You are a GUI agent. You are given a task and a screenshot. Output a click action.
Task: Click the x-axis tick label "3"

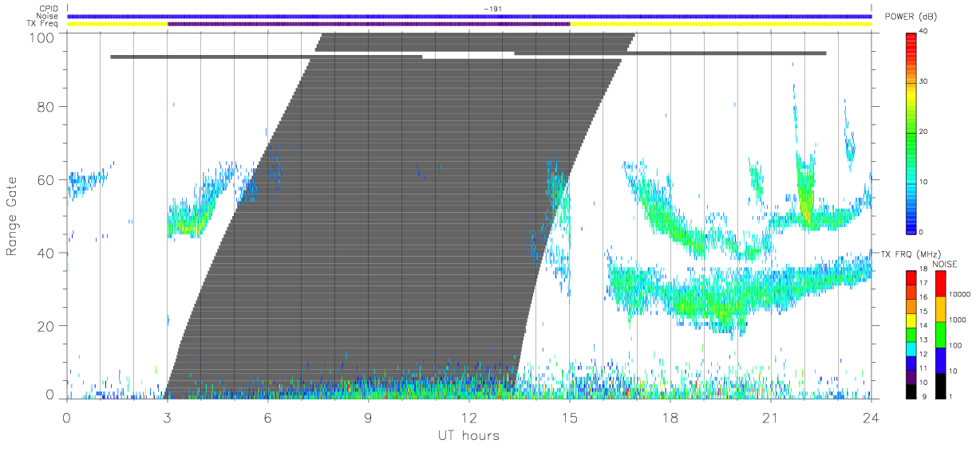167,418
